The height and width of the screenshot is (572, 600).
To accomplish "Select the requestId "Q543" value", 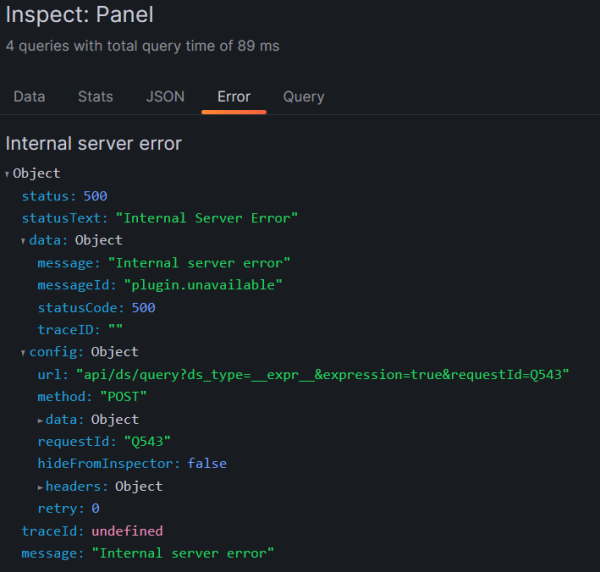I will pyautogui.click(x=147, y=441).
